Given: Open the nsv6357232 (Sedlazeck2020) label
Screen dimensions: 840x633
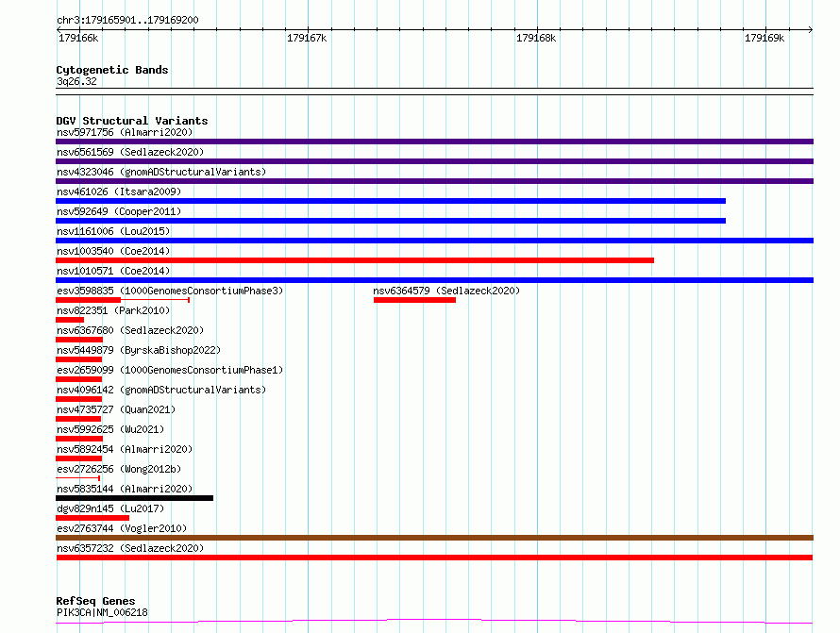Looking at the screenshot, I should point(130,548).
